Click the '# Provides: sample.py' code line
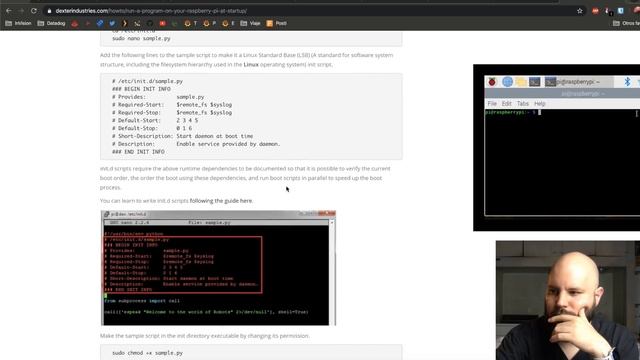Viewport: 640px width, 360px height. [158, 97]
